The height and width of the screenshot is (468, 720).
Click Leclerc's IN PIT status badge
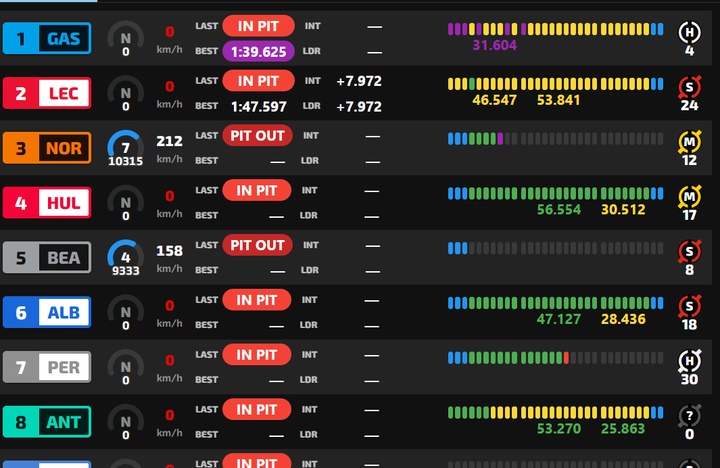point(258,80)
